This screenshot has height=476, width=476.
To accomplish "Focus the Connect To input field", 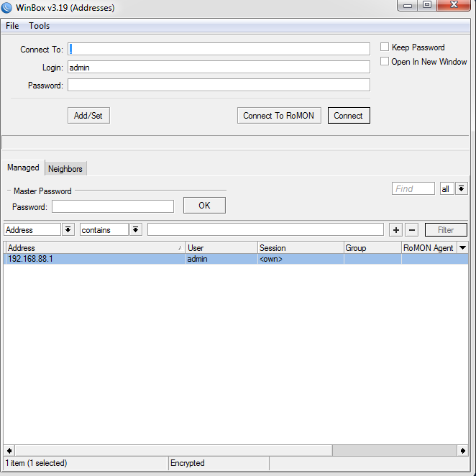I will coord(219,49).
